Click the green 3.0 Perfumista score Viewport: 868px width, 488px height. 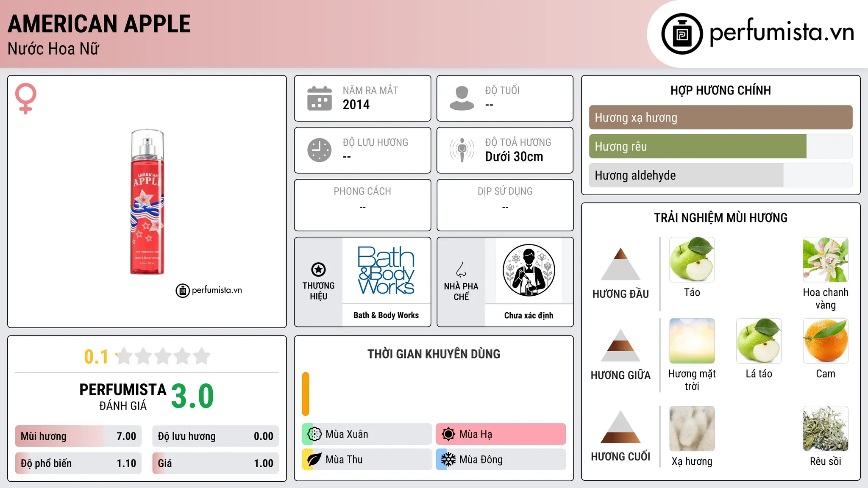pos(192,396)
